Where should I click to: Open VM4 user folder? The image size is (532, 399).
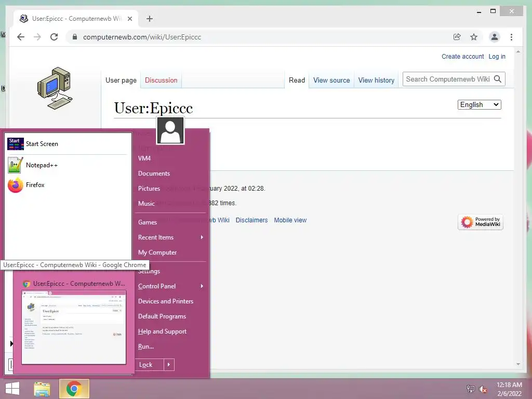pyautogui.click(x=144, y=158)
